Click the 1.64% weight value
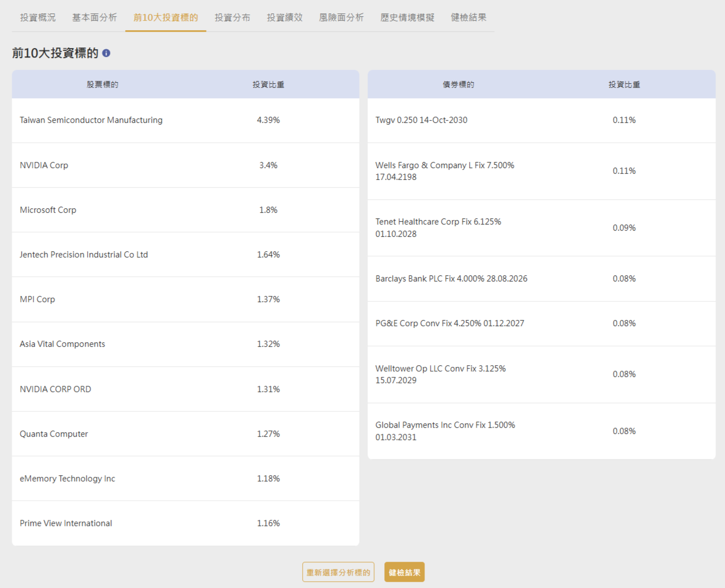Screen dimensions: 725x588 (268, 255)
